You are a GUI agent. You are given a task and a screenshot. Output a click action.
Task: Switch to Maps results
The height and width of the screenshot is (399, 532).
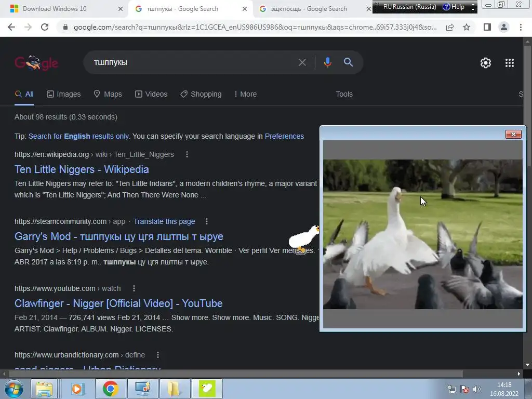click(x=108, y=94)
